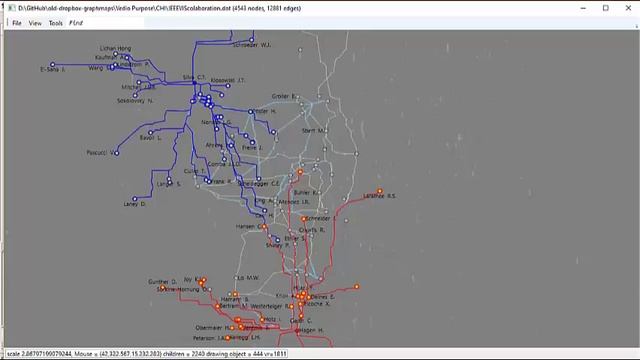Click the children count in status bar
Image resolution: width=640 pixels, height=360 pixels.
click(181, 354)
